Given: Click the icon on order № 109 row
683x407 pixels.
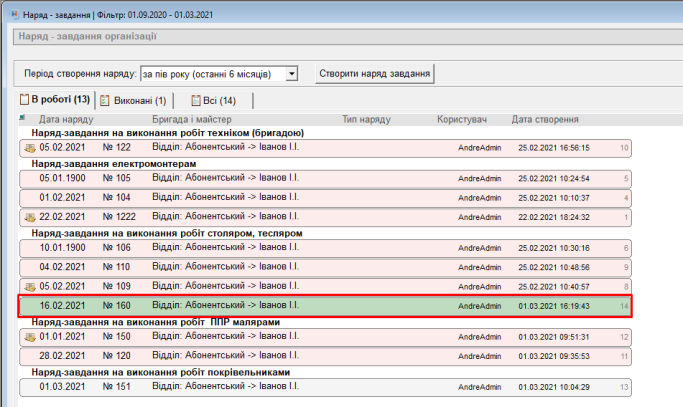Looking at the screenshot, I should [29, 287].
